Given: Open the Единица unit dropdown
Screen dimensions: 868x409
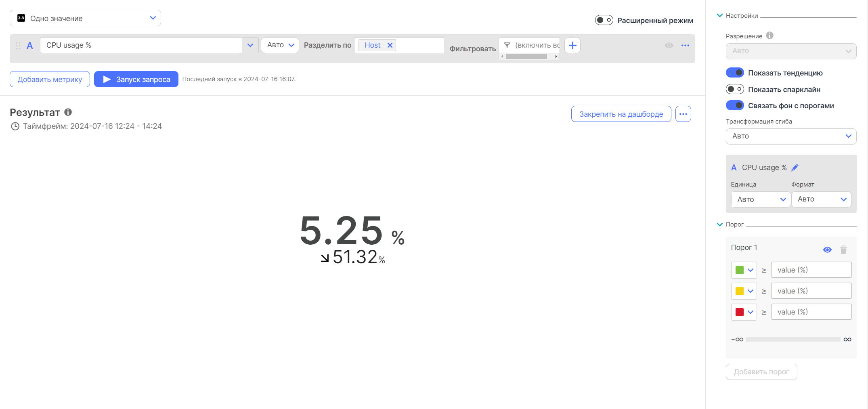Looking at the screenshot, I should click(761, 199).
